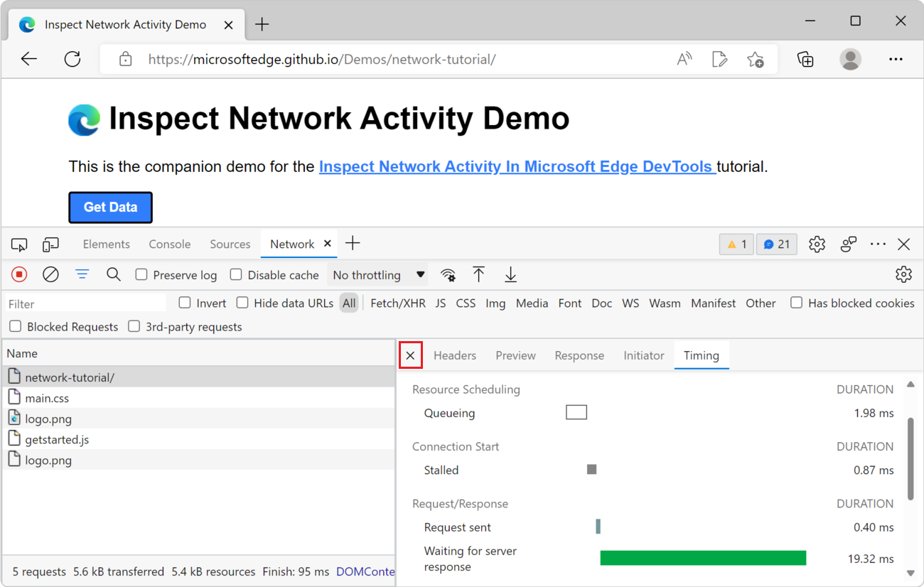924x587 pixels.
Task: Close the request details pane
Action: 411,355
